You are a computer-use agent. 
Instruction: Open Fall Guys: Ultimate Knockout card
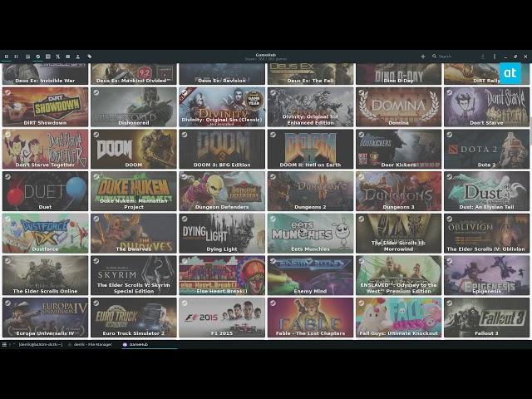[399, 318]
